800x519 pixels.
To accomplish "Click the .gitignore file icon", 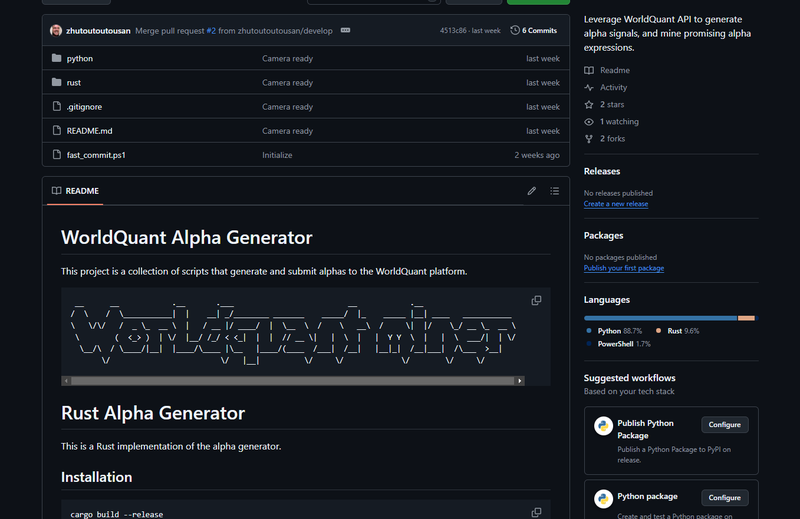I will click(x=57, y=106).
